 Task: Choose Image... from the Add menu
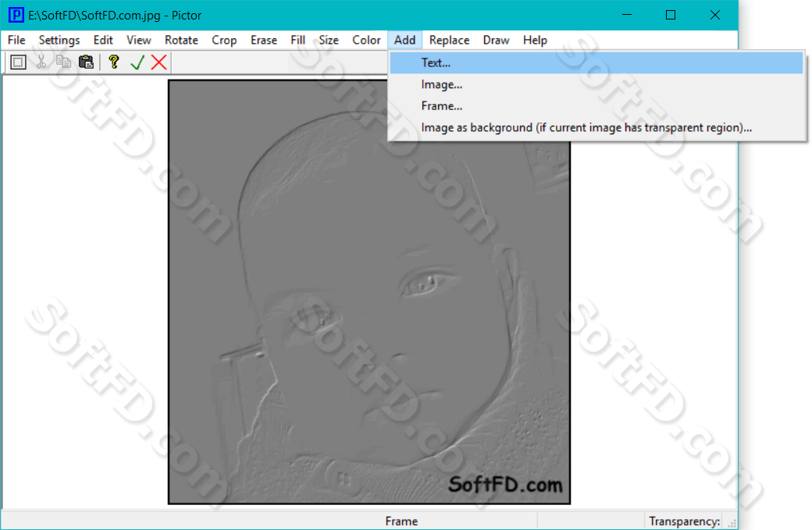click(x=596, y=84)
